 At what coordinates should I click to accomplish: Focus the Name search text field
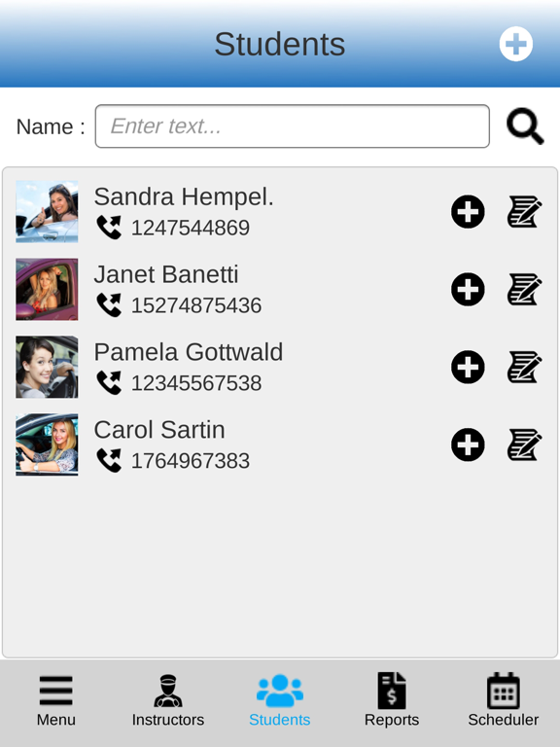coord(293,126)
